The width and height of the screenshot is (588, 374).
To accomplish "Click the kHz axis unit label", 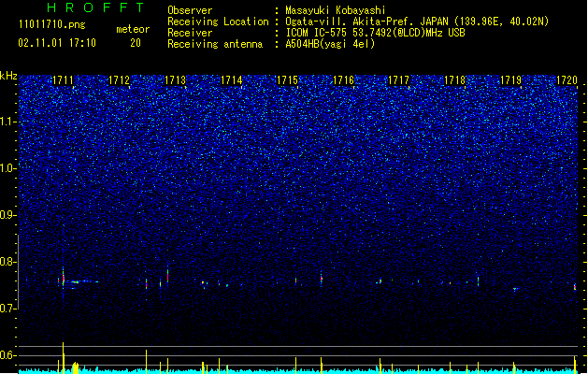I will [8, 76].
